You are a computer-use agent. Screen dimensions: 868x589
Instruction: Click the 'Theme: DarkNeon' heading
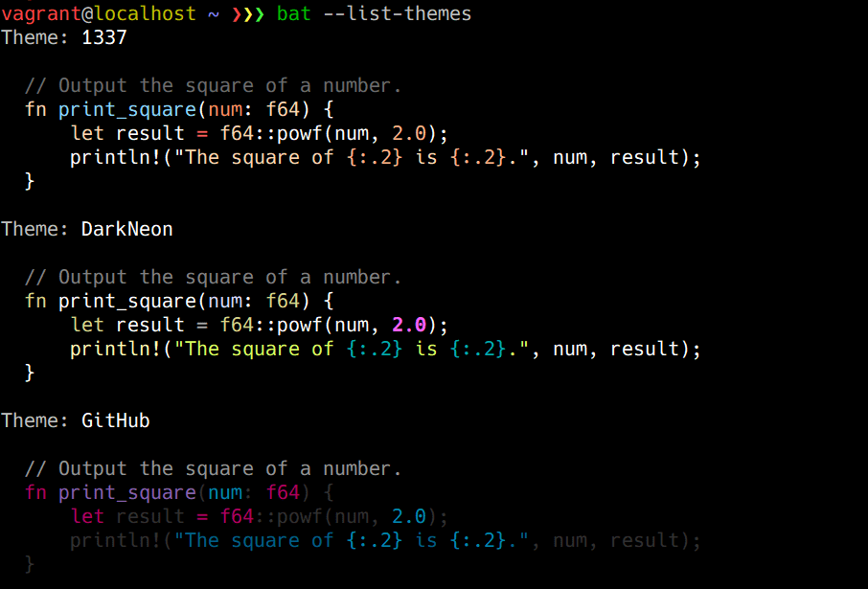point(87,229)
